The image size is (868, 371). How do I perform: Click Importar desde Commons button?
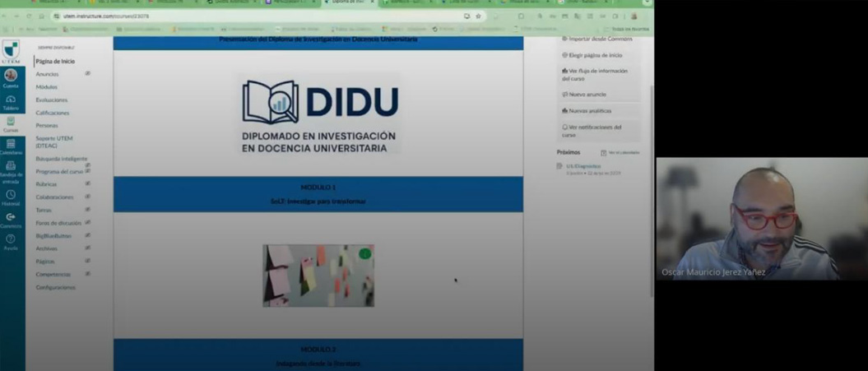599,39
